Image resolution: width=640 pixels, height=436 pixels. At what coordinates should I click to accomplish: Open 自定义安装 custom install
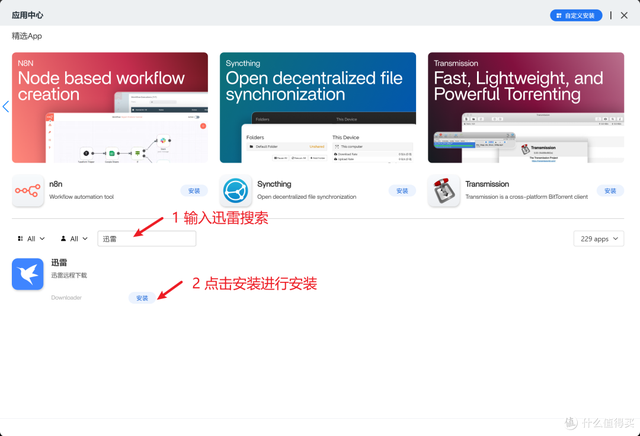click(x=576, y=16)
